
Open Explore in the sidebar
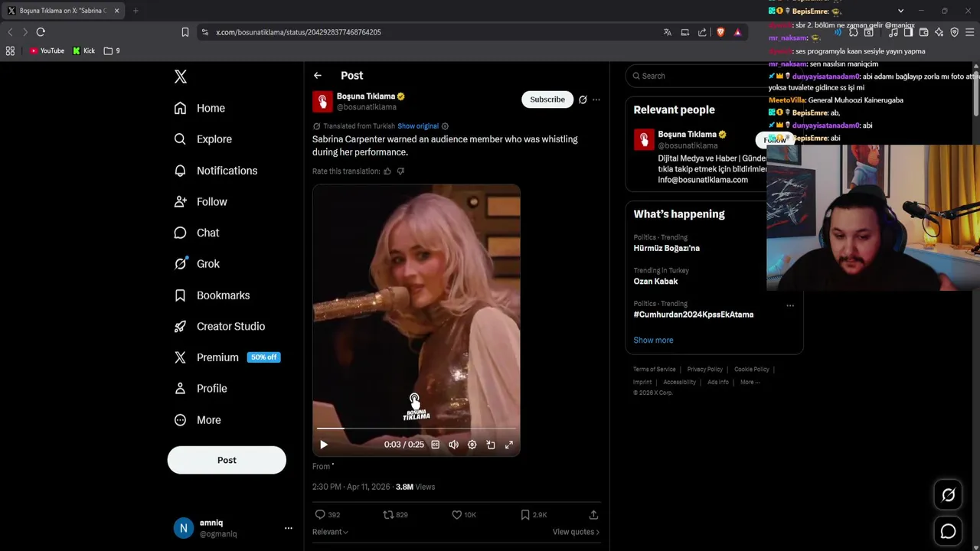203,139
